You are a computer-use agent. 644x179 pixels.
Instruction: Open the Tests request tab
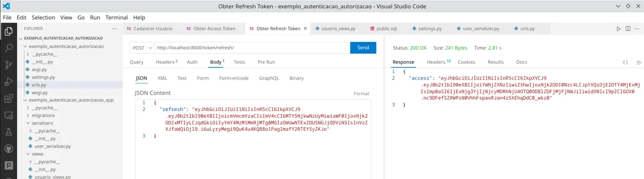pyautogui.click(x=239, y=62)
